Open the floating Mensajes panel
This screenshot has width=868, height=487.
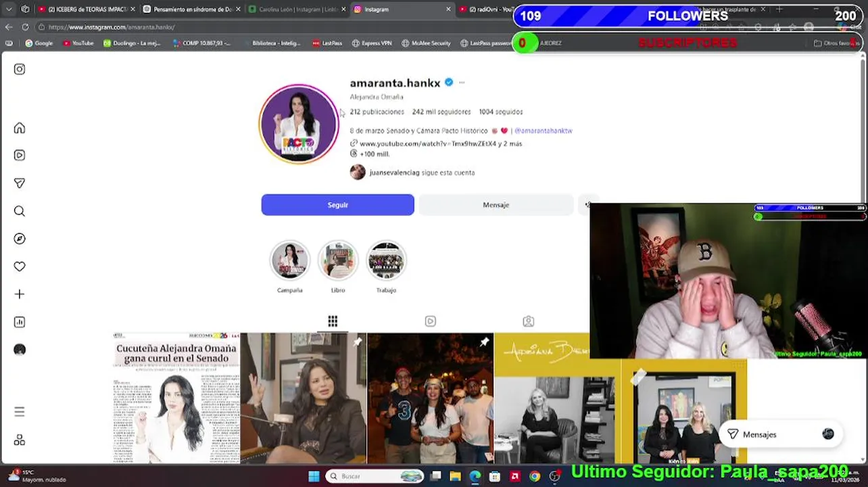[x=781, y=434]
